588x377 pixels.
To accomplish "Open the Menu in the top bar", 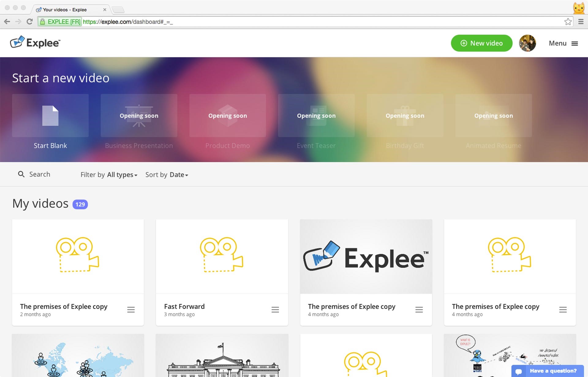I will [563, 43].
